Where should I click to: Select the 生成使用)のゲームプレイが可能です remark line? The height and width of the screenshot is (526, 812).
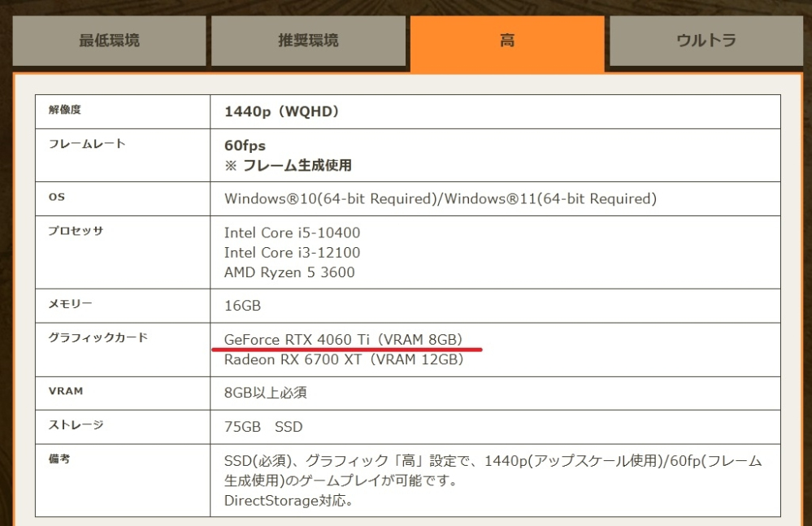click(341, 481)
